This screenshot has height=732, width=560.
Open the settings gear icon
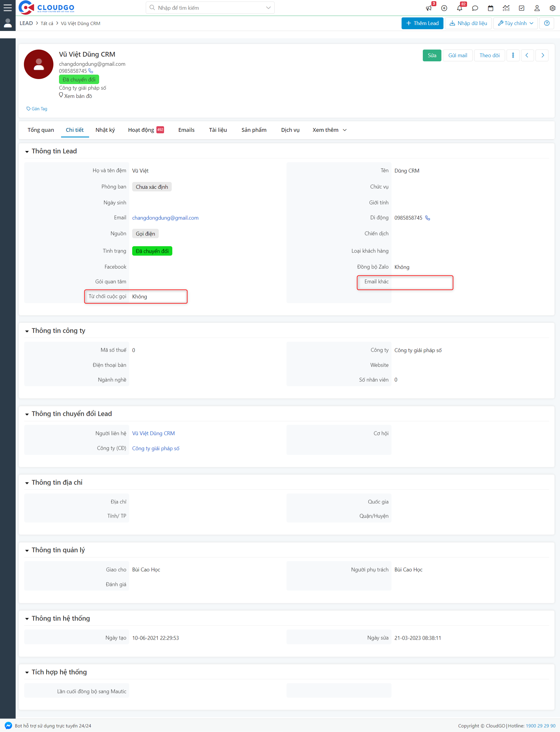[552, 8]
